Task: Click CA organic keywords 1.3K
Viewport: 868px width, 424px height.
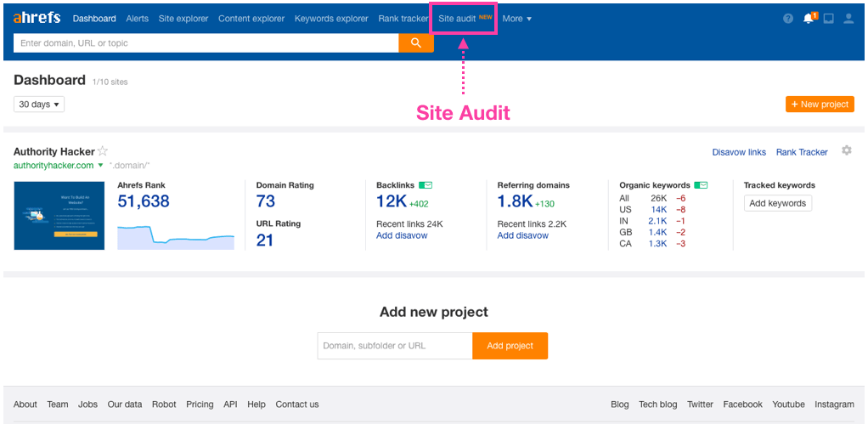Action: 657,244
